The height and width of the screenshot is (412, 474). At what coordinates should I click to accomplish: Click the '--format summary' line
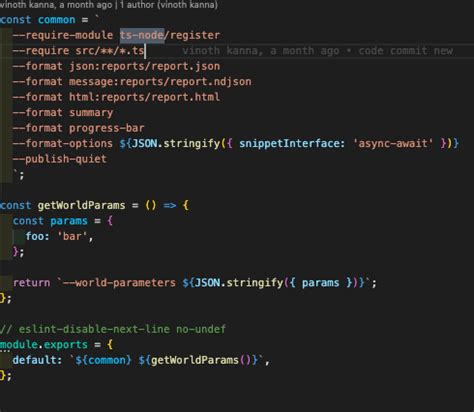[63, 113]
